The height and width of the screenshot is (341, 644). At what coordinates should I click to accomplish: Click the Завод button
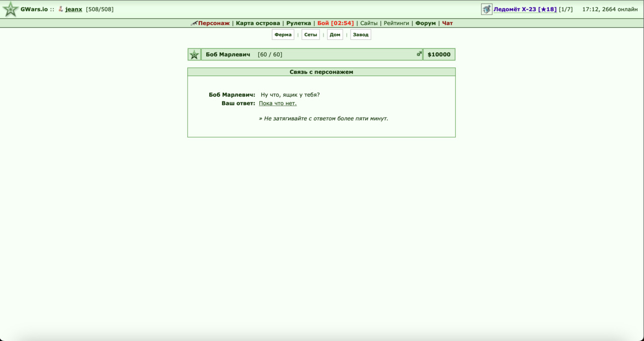[x=361, y=35]
